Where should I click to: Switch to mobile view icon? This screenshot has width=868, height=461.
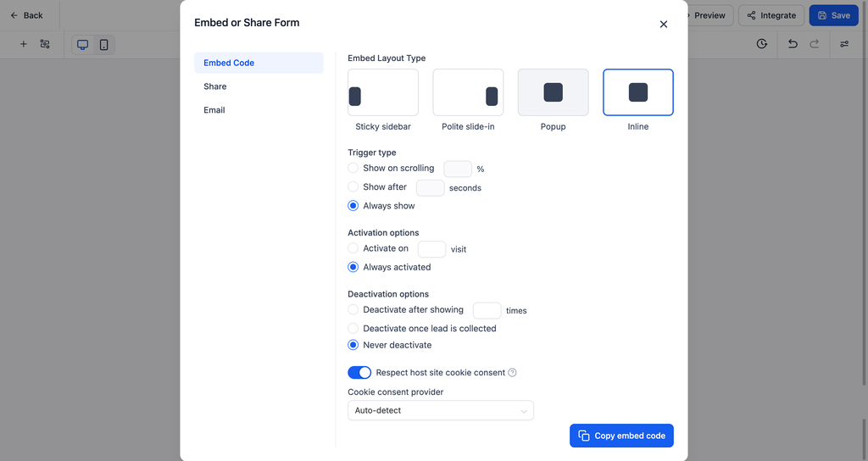pyautogui.click(x=103, y=45)
